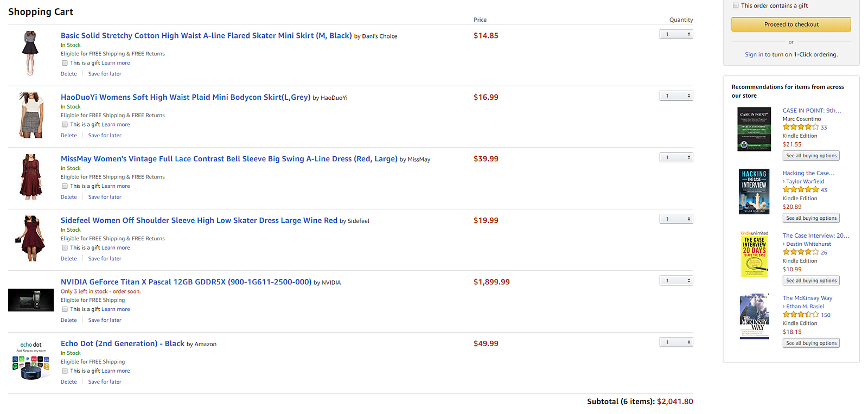Click the star rating for The McKinsey Way
868x414 pixels.
point(801,315)
